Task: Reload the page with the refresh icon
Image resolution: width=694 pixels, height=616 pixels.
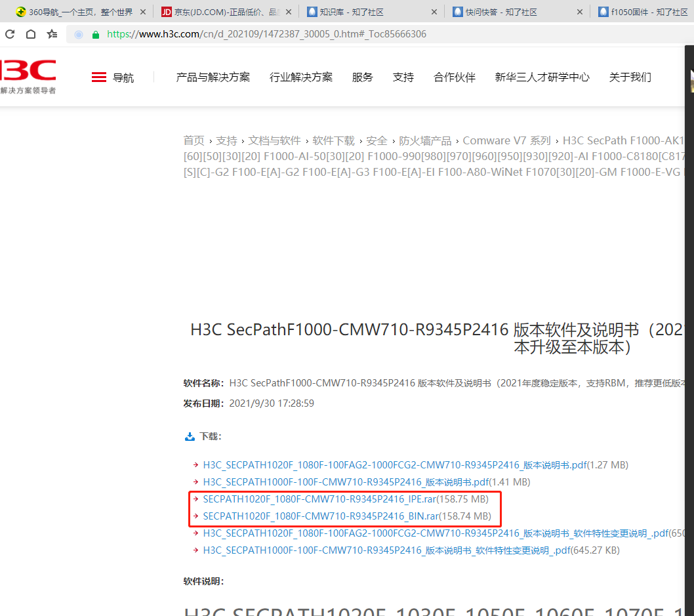Action: click(10, 34)
